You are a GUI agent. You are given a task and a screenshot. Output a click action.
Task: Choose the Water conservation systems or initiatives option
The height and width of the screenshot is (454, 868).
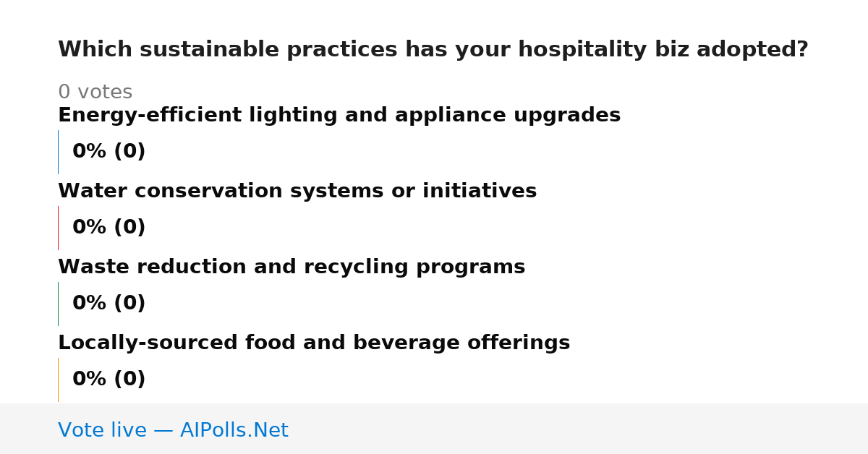(x=297, y=192)
